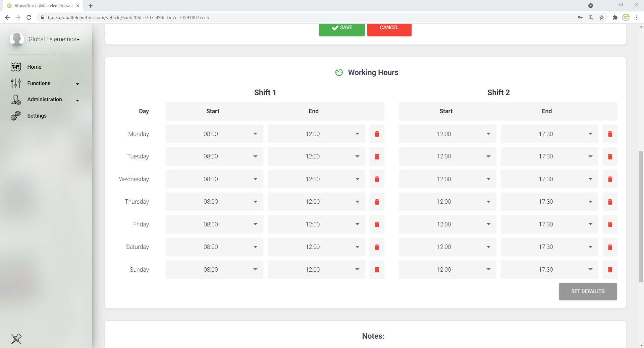Click the page's vertical scrollbar thumb
644x348 pixels.
(x=641, y=216)
